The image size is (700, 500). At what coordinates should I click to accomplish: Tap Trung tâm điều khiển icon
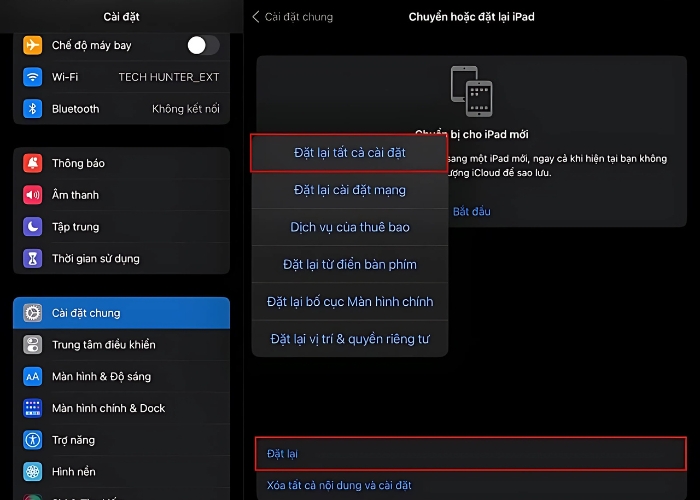pos(33,345)
